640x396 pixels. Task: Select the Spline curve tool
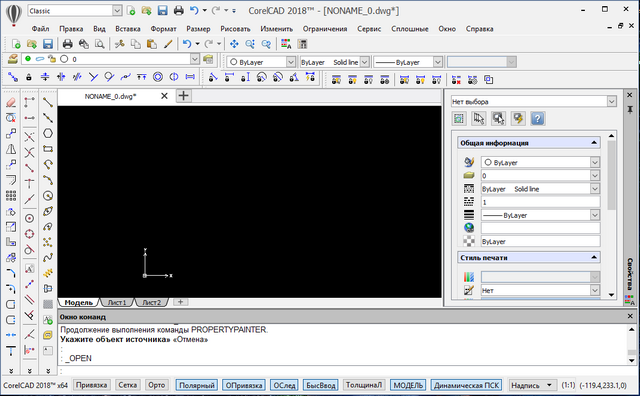(48, 258)
